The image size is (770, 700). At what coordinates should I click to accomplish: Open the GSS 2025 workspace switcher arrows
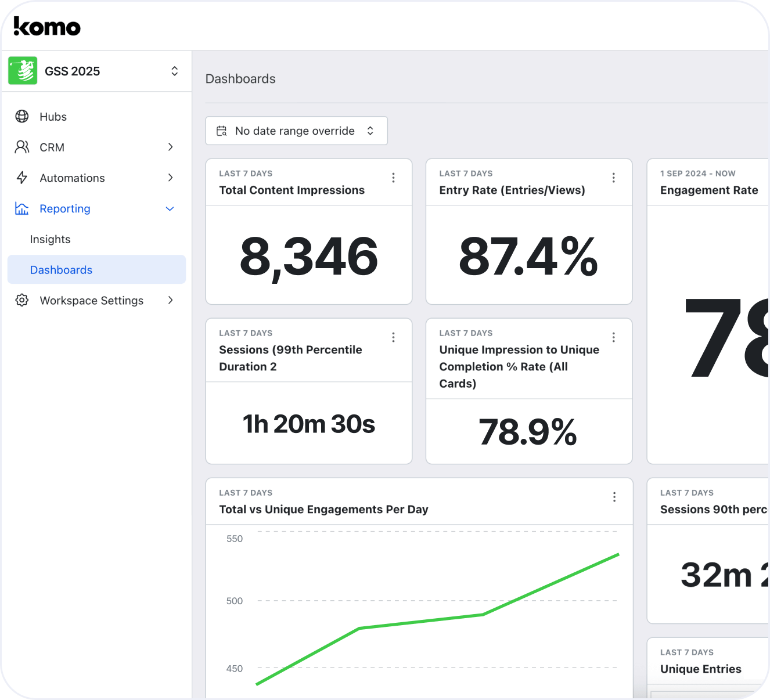point(174,71)
